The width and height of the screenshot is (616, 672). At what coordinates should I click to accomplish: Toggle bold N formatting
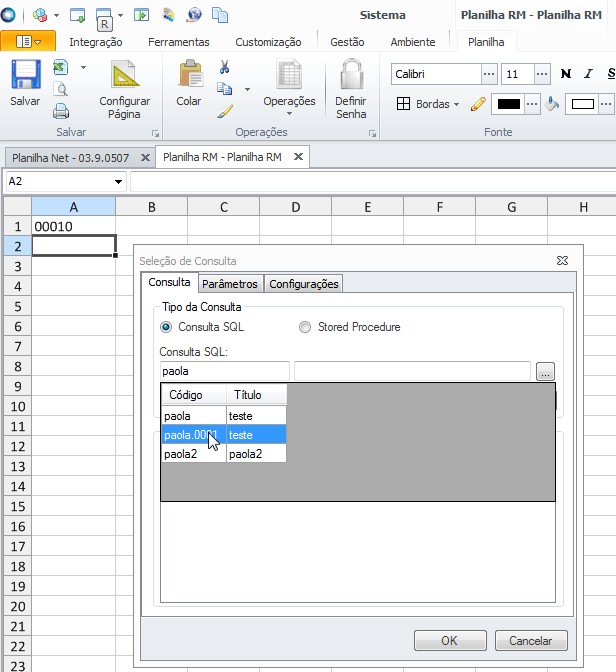pos(566,74)
